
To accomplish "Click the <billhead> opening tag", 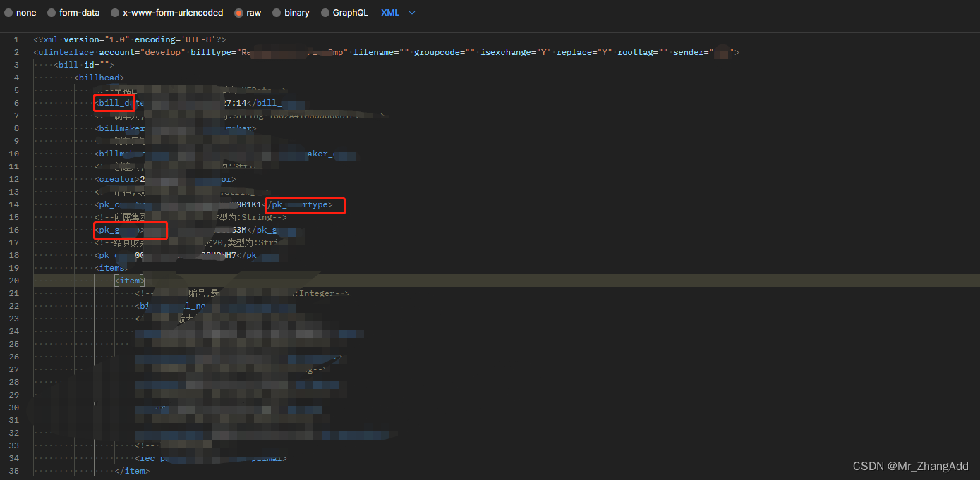I will pyautogui.click(x=99, y=77).
